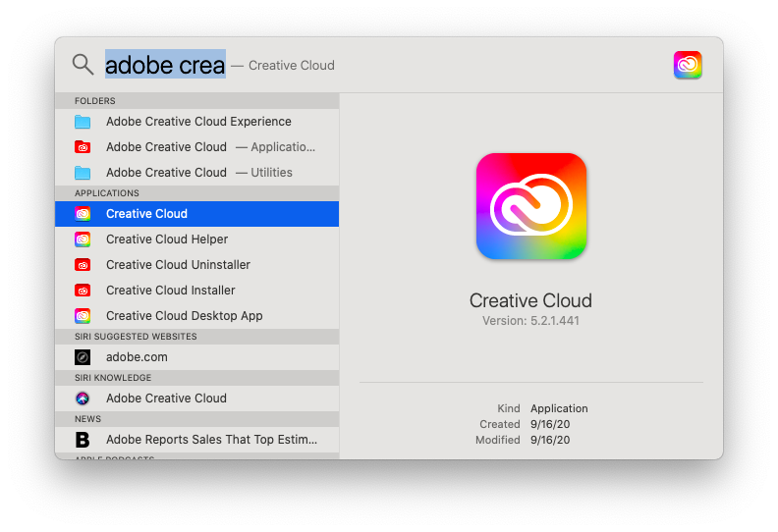Viewport: 778px width, 532px height.
Task: Click the Spotlight magnifying glass icon
Action: [x=83, y=65]
